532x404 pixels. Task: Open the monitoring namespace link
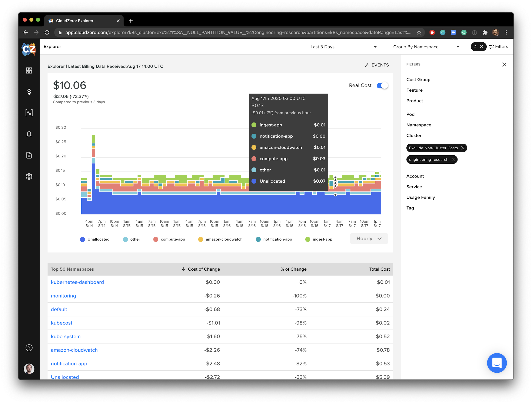click(63, 296)
